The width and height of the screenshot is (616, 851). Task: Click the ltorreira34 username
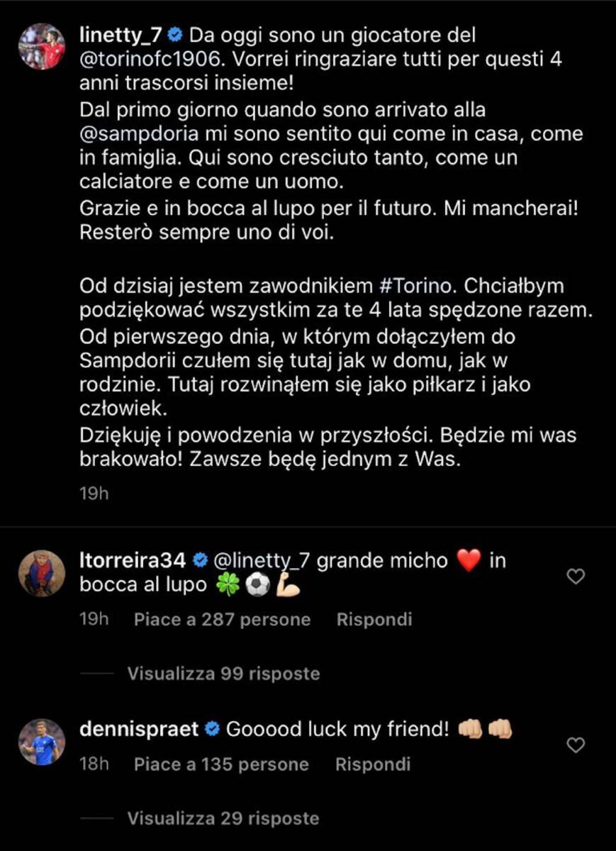(x=133, y=561)
